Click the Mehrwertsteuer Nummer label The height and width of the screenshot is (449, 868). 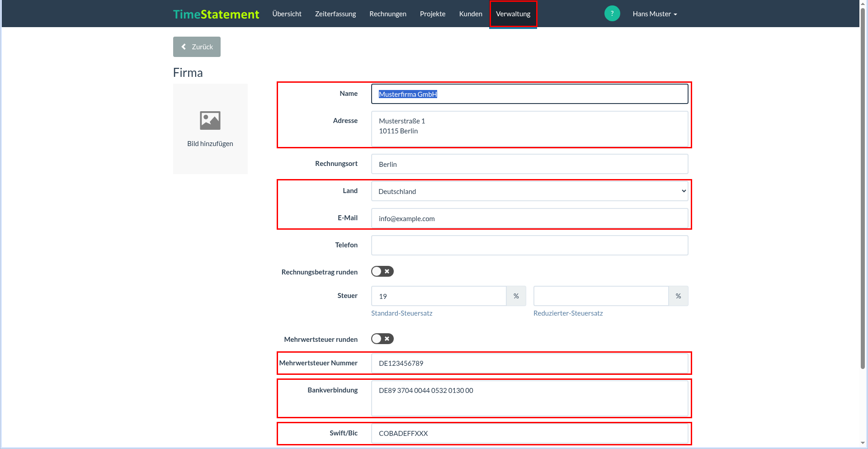(318, 363)
